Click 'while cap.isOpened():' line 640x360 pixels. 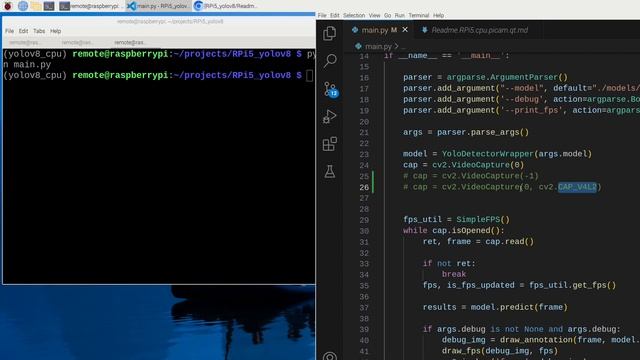[453, 231]
